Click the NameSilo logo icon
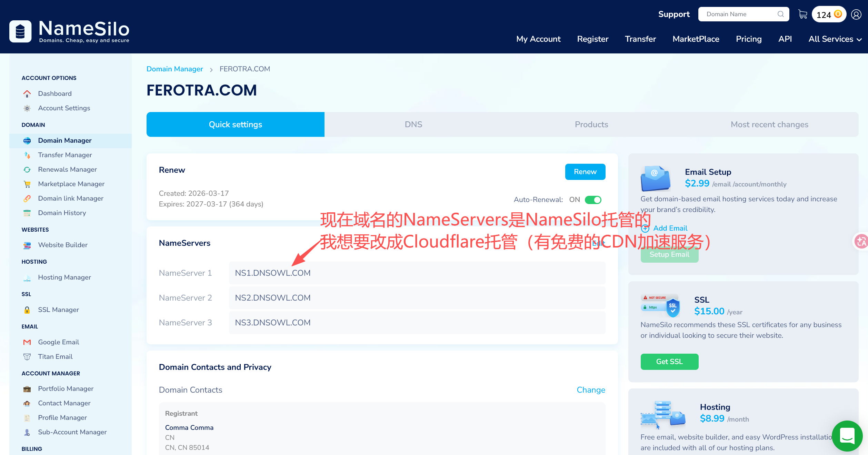Image resolution: width=868 pixels, height=455 pixels. (x=20, y=31)
